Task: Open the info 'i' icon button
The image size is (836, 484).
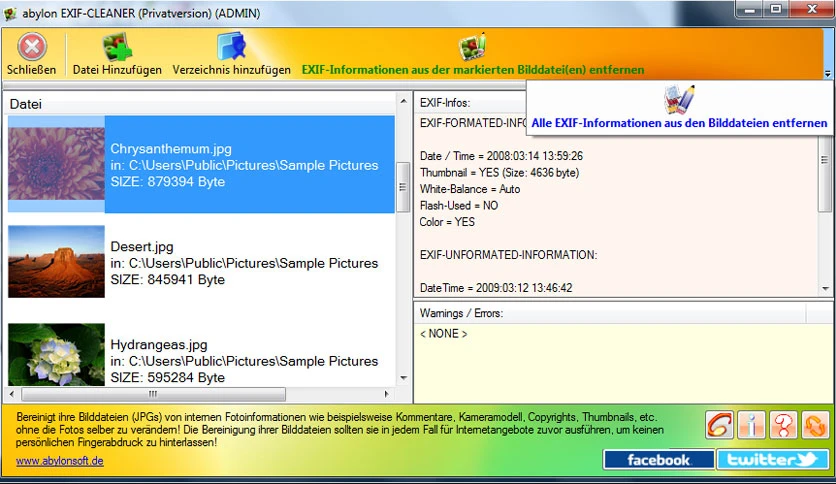Action: tap(751, 425)
